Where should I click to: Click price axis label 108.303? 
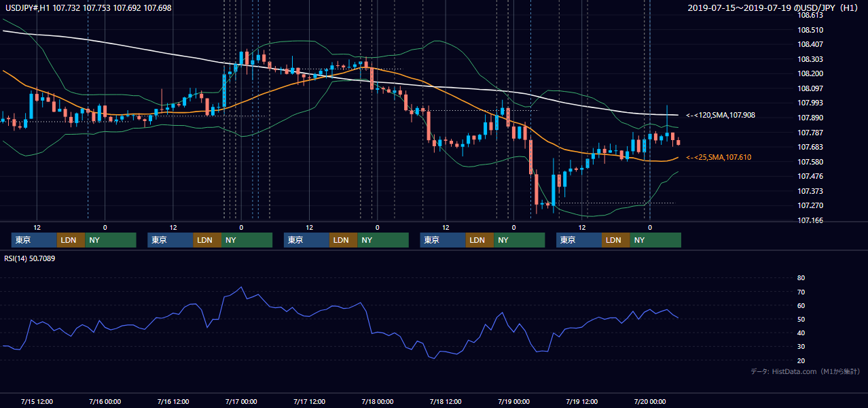pos(811,60)
